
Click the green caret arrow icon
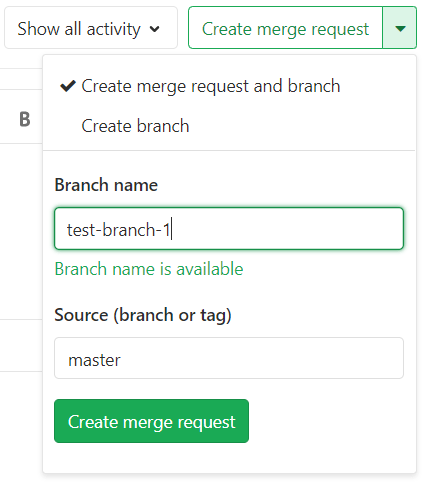[x=400, y=29]
